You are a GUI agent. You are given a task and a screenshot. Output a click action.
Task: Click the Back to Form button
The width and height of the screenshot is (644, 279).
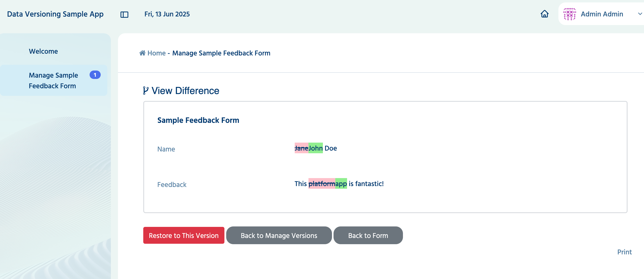368,235
